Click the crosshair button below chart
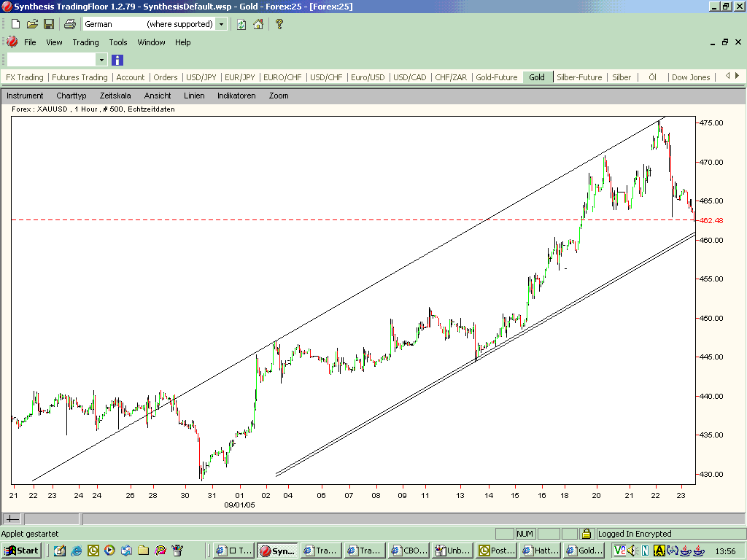The image size is (747, 560). [12, 518]
